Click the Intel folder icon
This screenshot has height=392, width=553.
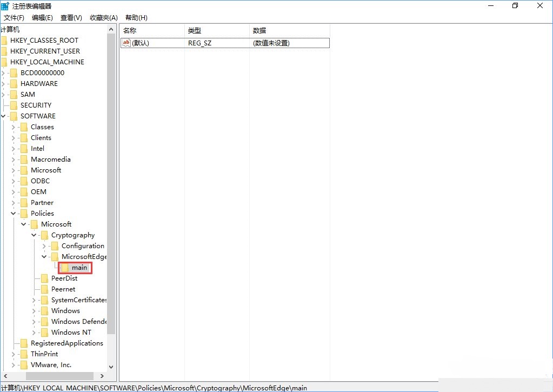[24, 149]
